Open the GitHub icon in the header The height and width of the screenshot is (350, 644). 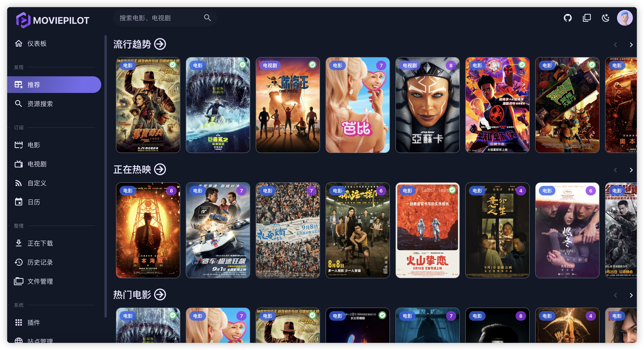click(x=568, y=18)
